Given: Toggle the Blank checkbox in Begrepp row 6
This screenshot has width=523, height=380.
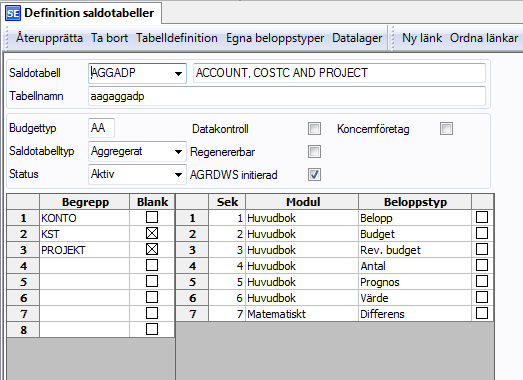Looking at the screenshot, I should pyautogui.click(x=152, y=298).
